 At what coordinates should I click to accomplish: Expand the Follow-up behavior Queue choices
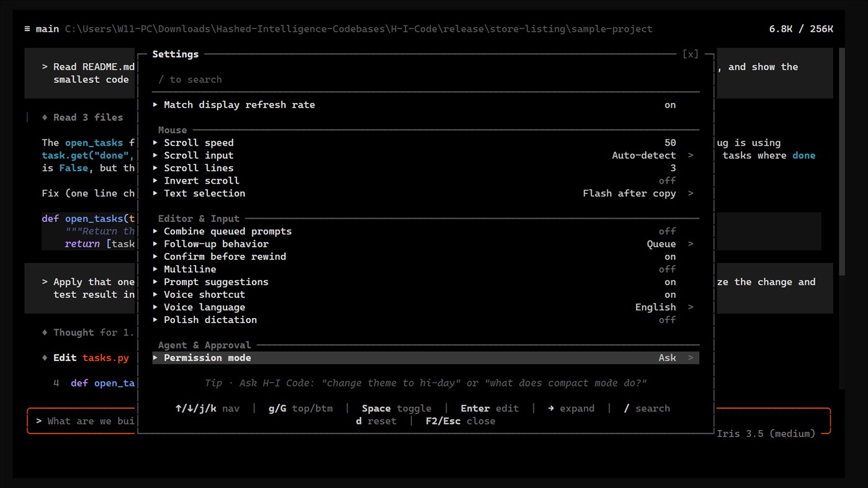tap(691, 244)
